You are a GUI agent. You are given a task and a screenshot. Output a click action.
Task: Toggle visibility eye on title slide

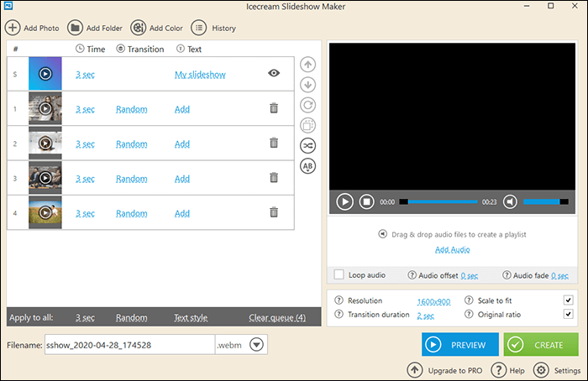click(x=274, y=74)
